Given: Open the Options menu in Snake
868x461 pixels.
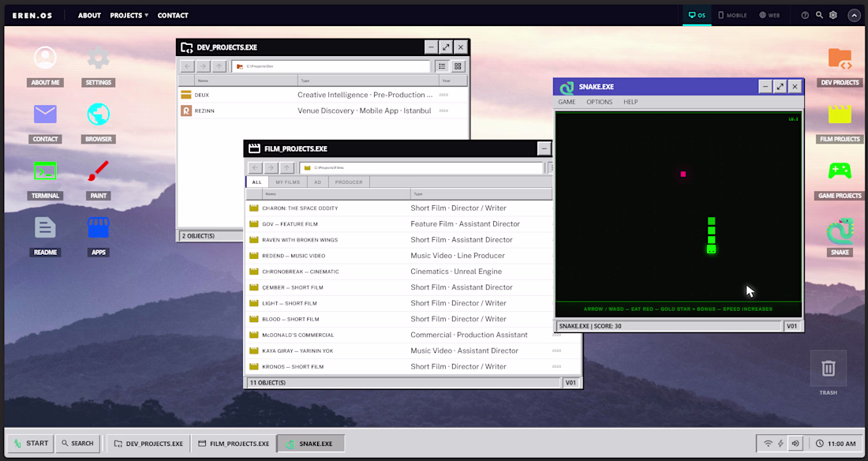Looking at the screenshot, I should point(600,102).
